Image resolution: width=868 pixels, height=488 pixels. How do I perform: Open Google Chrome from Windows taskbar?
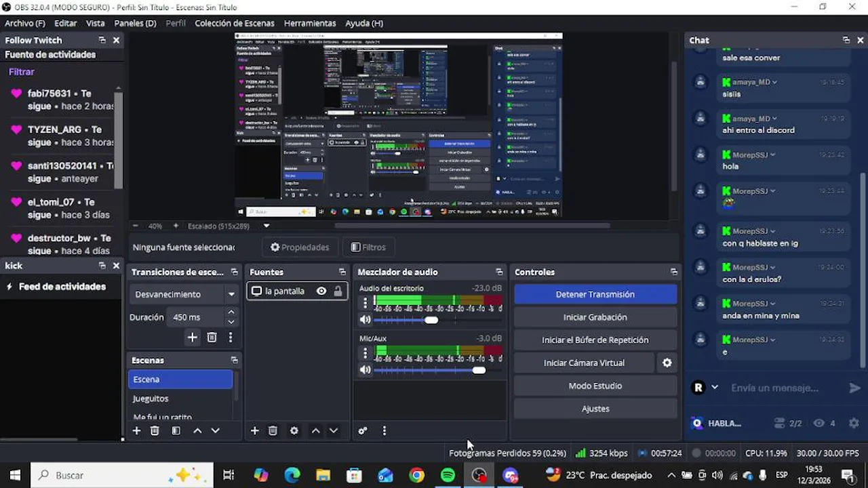416,475
